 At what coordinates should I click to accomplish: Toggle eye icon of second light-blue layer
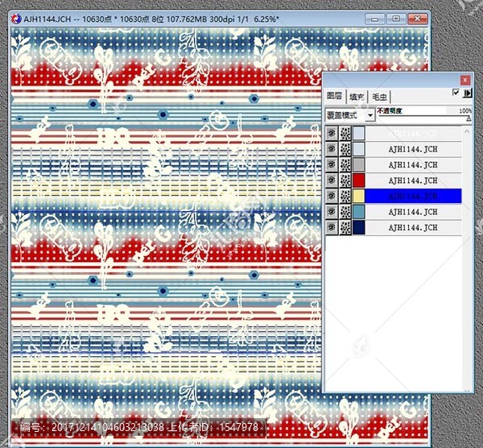pos(332,149)
